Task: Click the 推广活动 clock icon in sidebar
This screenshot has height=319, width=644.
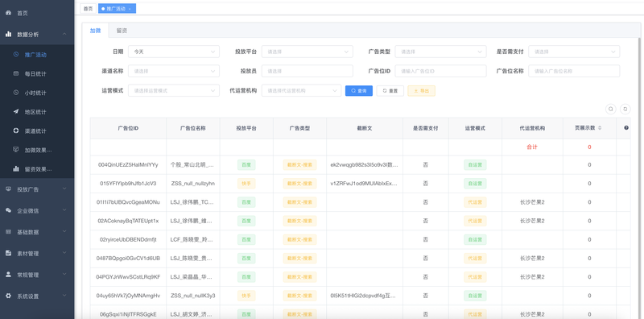Action: click(16, 54)
